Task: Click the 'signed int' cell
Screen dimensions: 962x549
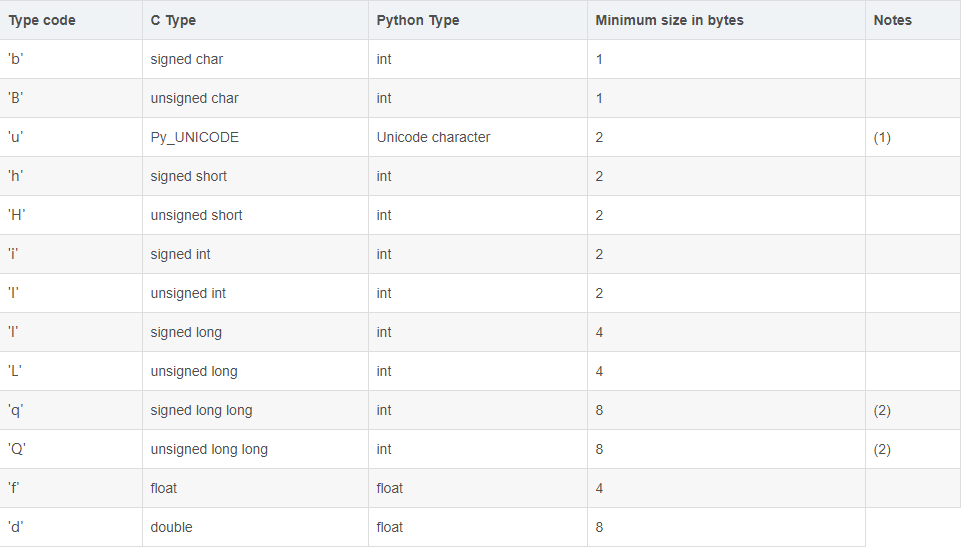Action: pos(181,254)
